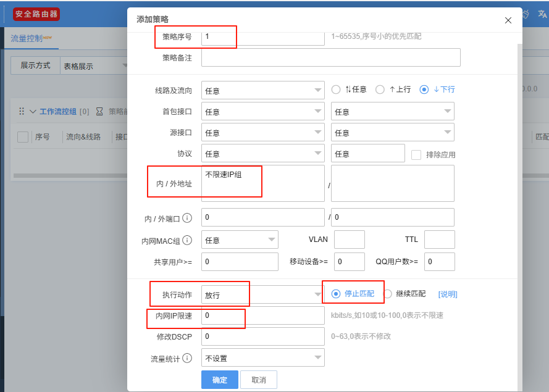Click the QQ用户数>= input field
The image size is (549, 392).
(x=440, y=262)
